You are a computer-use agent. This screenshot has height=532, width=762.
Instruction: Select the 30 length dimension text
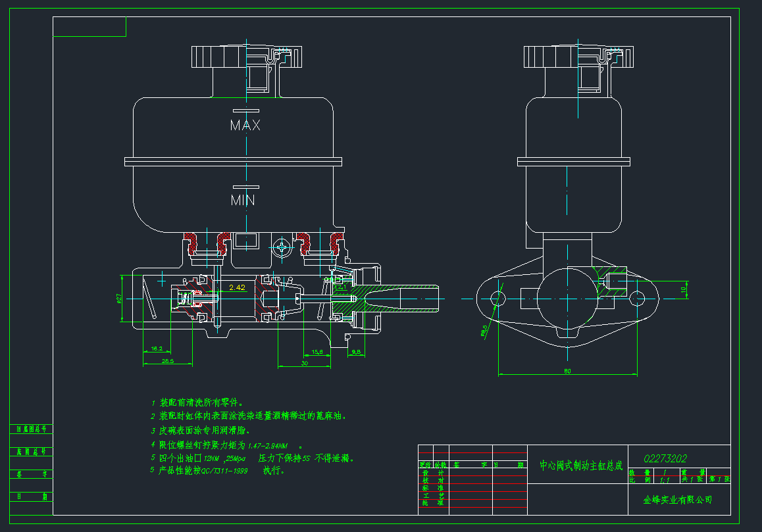coord(304,362)
